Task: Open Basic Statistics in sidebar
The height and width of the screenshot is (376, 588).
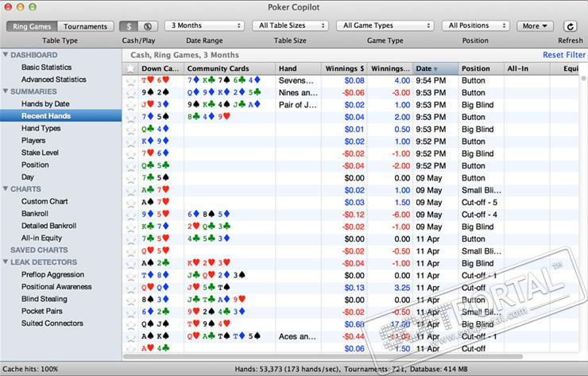Action: pyautogui.click(x=47, y=67)
